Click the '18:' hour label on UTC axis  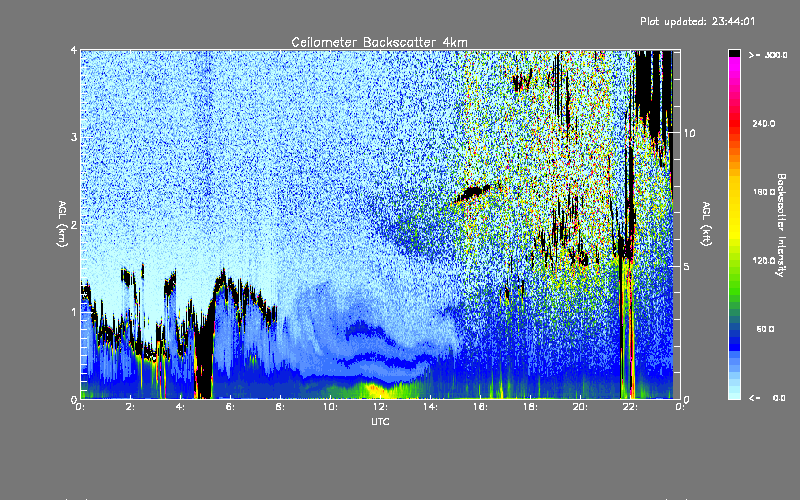530,407
